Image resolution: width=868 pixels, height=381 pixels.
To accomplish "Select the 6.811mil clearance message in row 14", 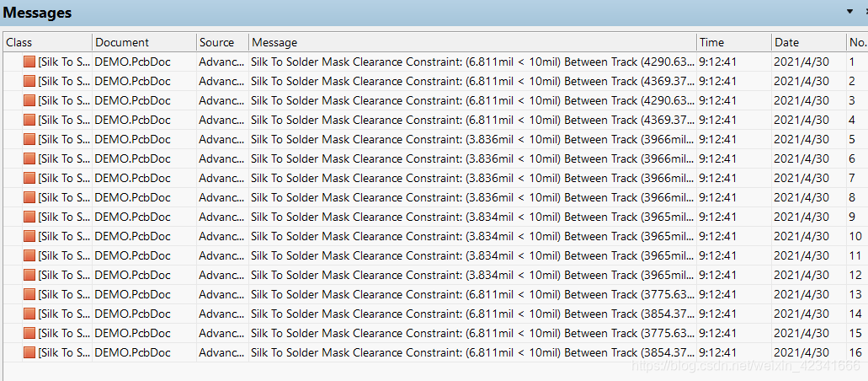I will click(471, 314).
